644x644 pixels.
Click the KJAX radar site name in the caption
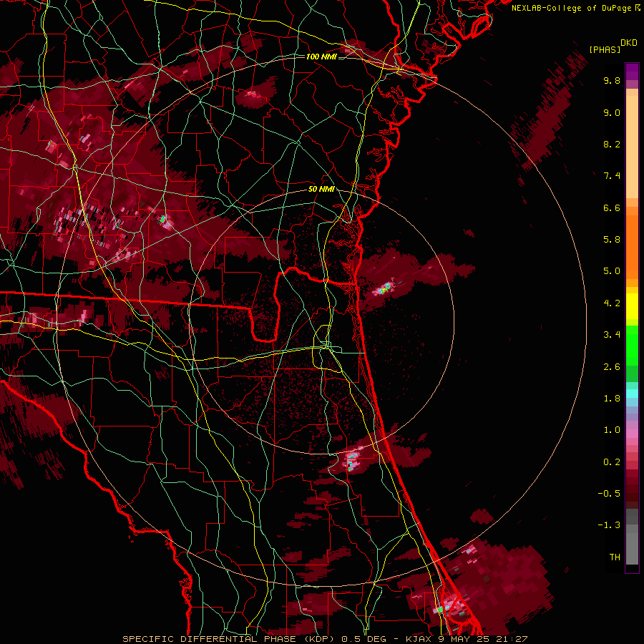point(419,639)
